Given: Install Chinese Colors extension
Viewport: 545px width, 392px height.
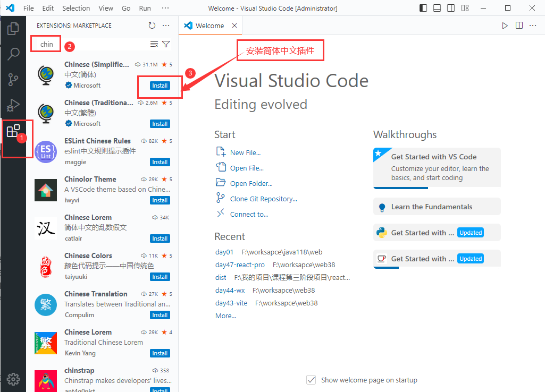Looking at the screenshot, I should (160, 276).
